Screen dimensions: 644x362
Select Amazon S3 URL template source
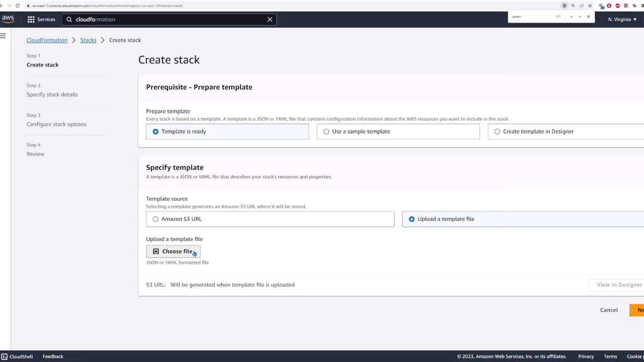click(155, 219)
